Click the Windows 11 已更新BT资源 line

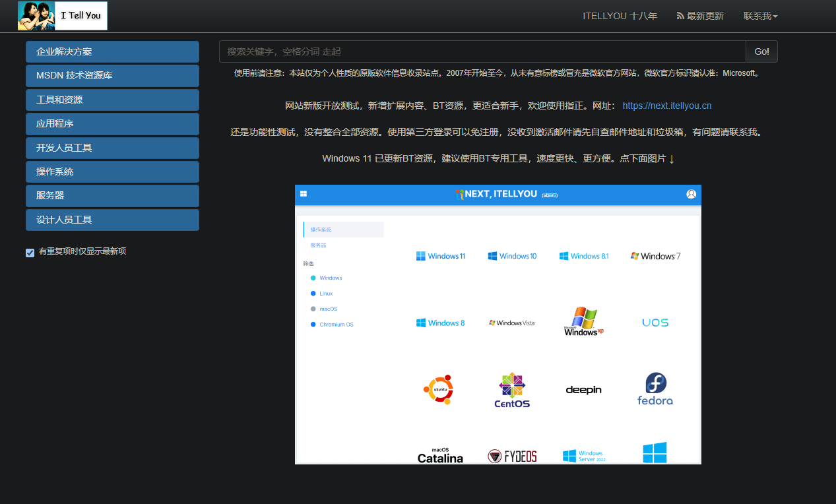tap(498, 159)
